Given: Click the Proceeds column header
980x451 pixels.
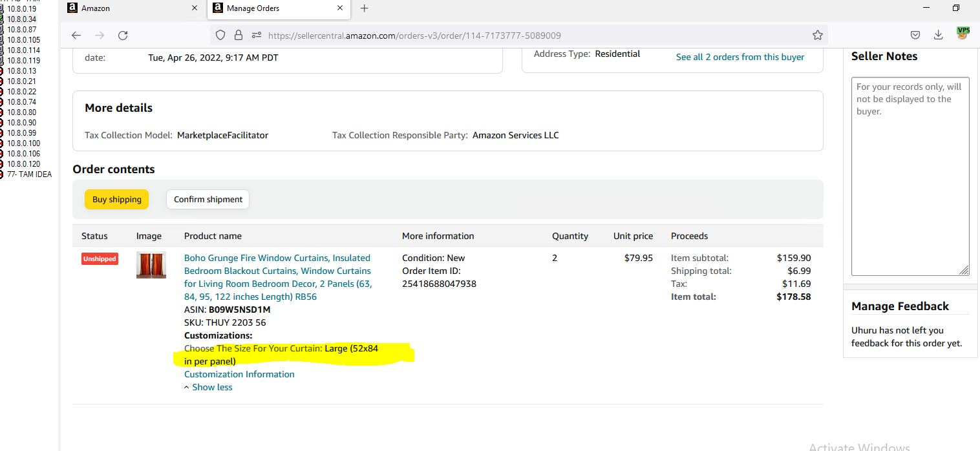Looking at the screenshot, I should pos(690,236).
